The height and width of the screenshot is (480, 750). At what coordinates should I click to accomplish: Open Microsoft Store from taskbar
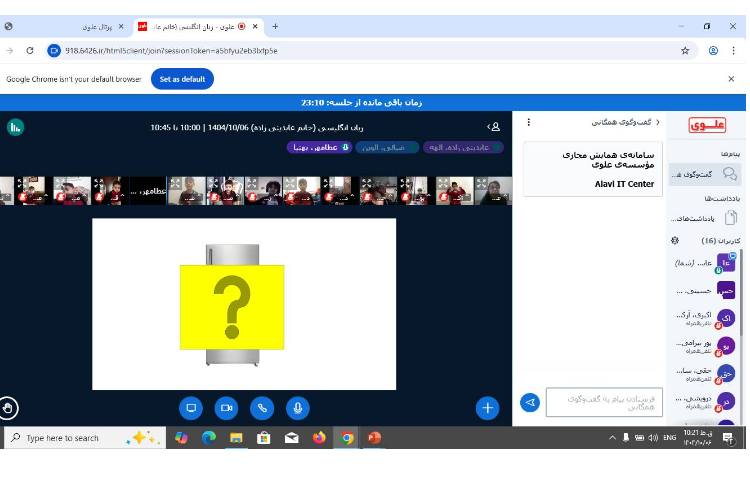pyautogui.click(x=264, y=438)
